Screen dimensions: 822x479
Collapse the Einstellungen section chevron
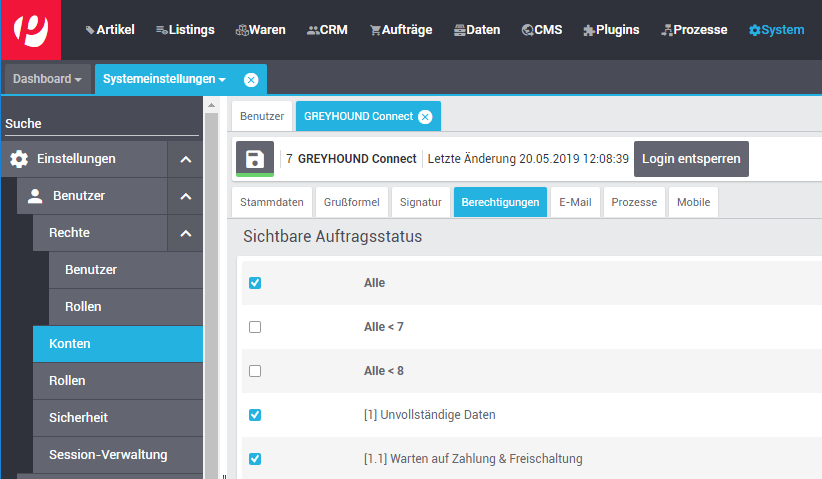pyautogui.click(x=186, y=159)
